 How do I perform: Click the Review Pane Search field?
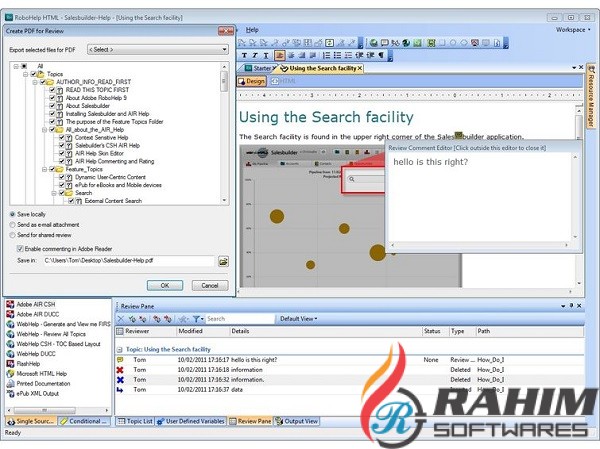click(x=240, y=318)
